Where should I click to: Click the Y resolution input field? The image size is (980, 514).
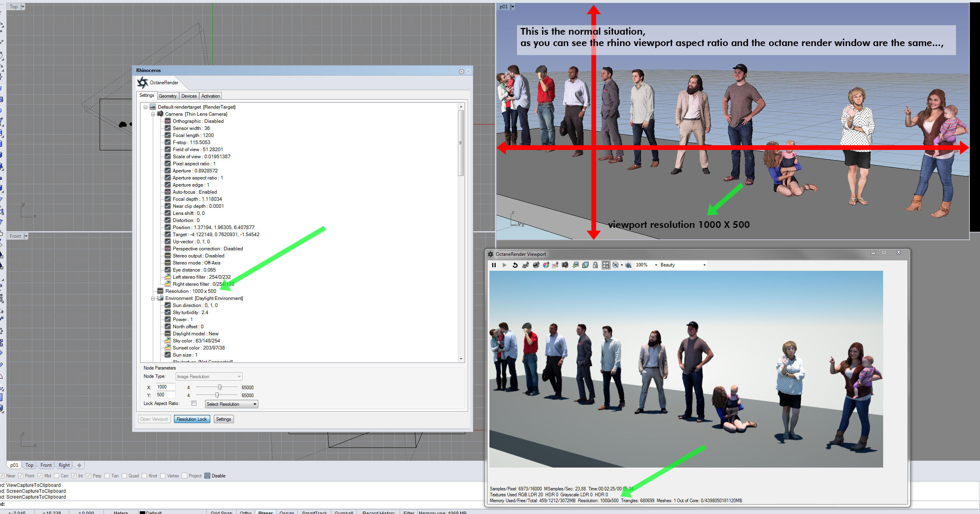165,395
